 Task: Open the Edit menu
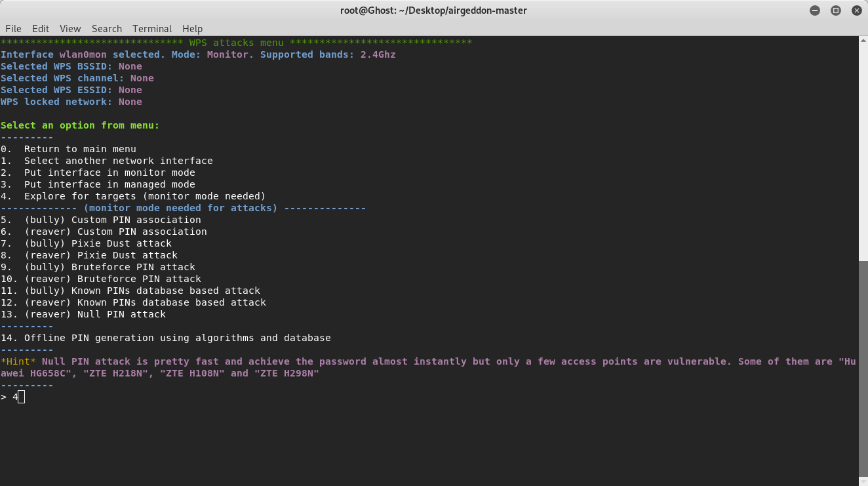41,29
